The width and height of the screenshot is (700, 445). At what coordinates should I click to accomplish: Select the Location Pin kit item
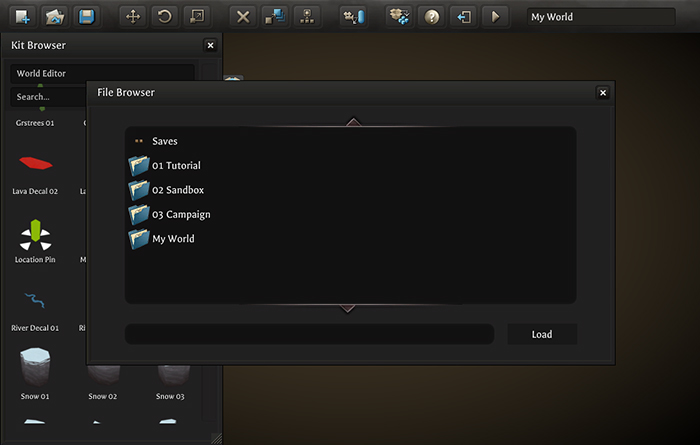pos(35,241)
